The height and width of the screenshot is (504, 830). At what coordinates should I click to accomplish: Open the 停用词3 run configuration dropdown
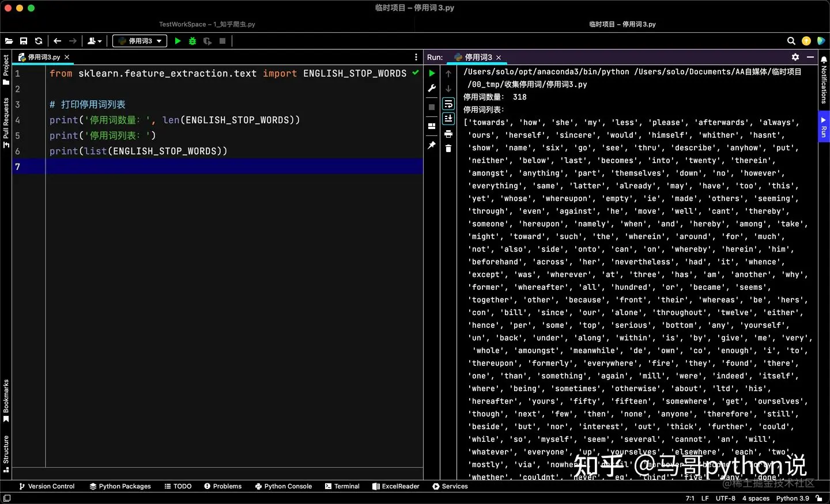pyautogui.click(x=139, y=41)
